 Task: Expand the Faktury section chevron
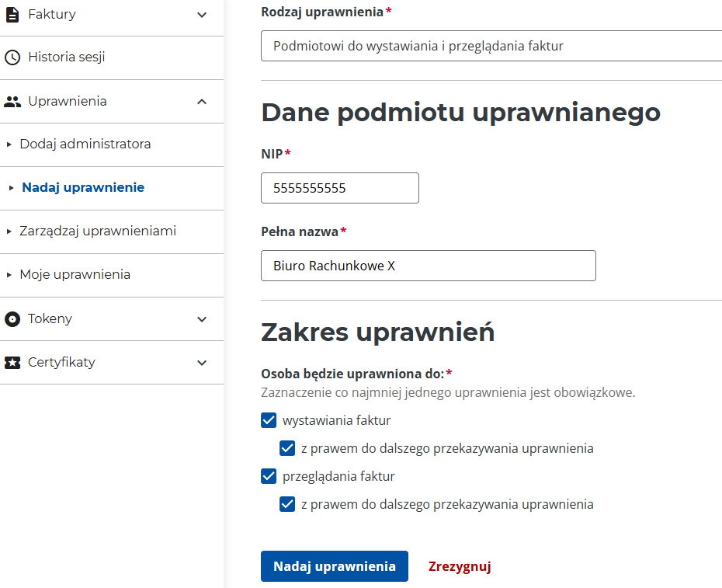pos(202,15)
